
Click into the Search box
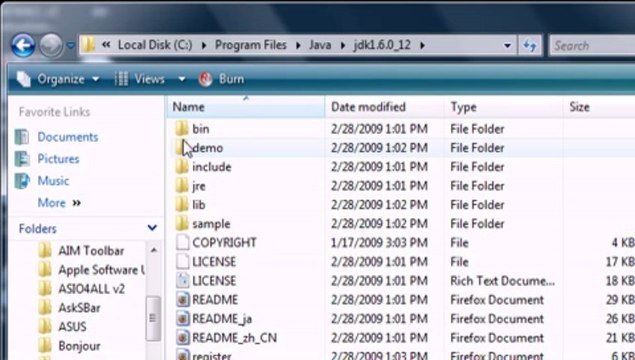[592, 45]
